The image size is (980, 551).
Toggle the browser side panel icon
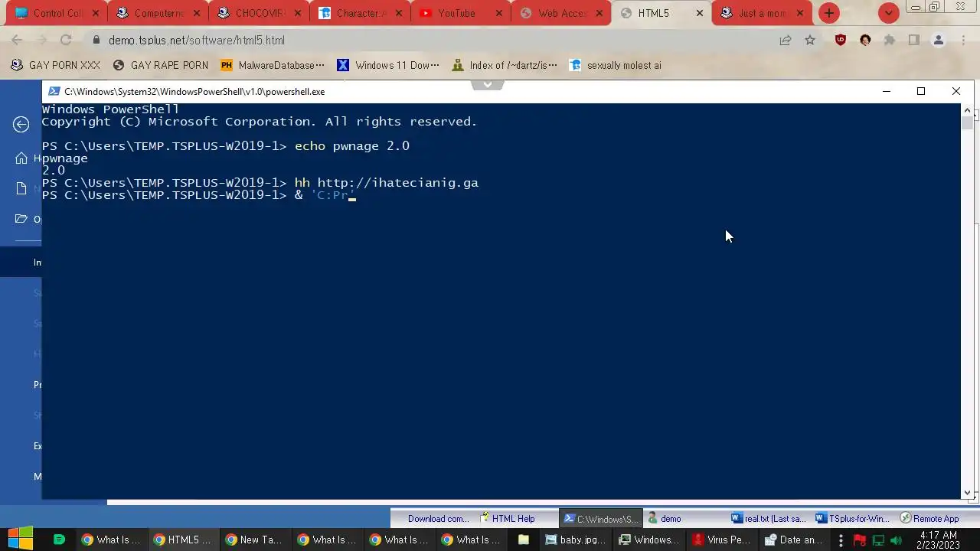point(914,41)
